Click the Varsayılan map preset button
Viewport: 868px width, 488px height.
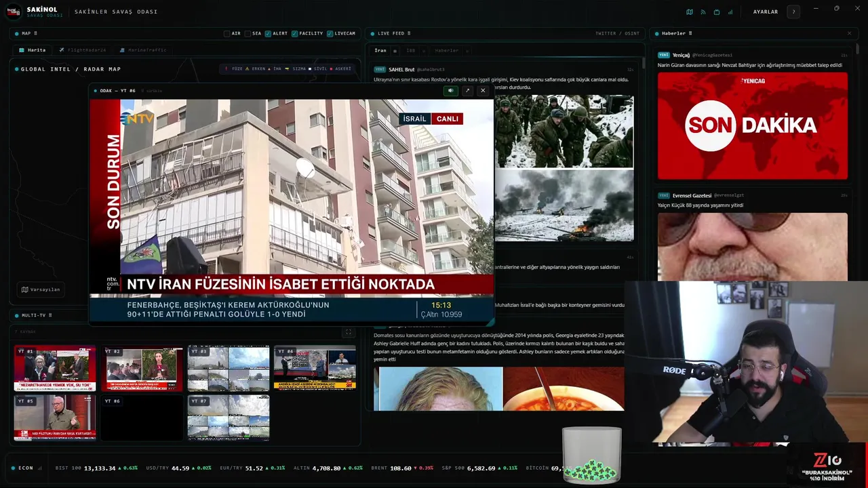click(x=41, y=289)
